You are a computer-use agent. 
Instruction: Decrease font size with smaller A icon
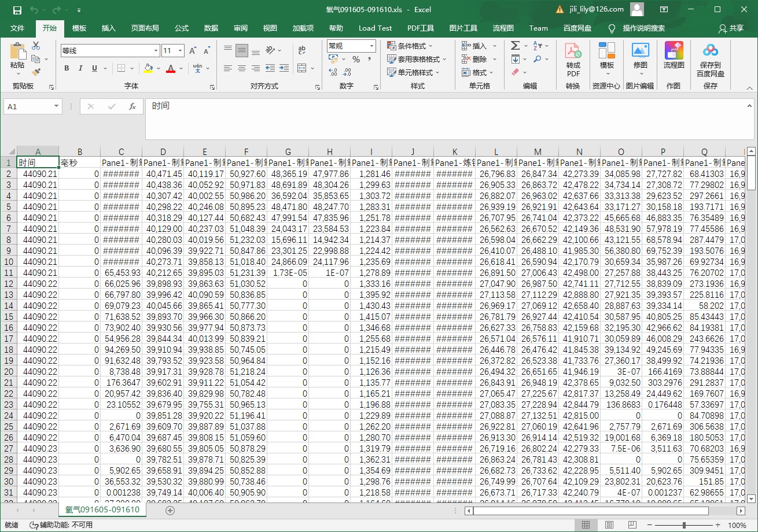(207, 51)
